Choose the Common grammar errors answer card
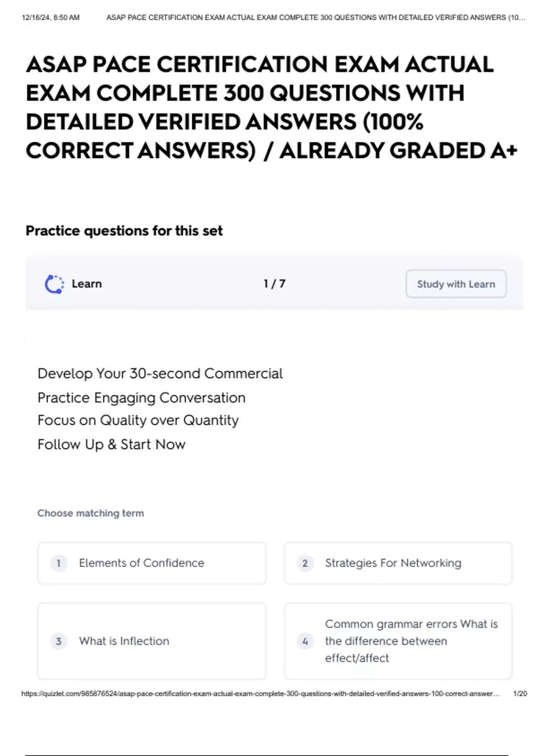Viewport: 534px width, 756px height. (398, 641)
